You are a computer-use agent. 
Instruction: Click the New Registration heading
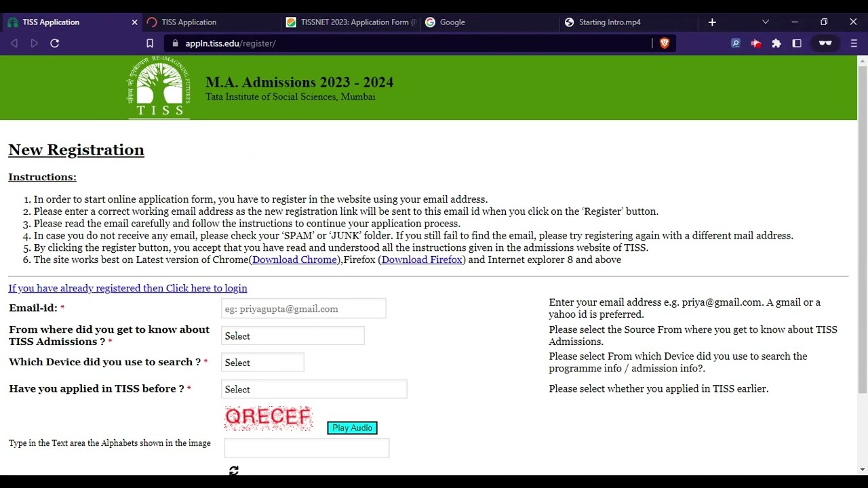pyautogui.click(x=76, y=150)
